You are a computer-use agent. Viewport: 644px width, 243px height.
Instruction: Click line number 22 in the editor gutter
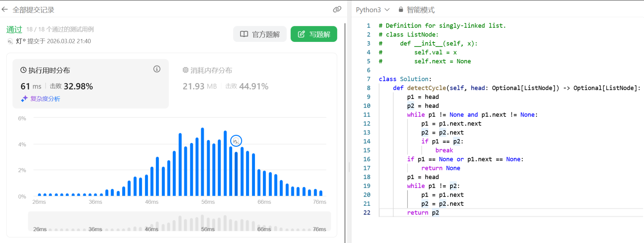pos(367,212)
